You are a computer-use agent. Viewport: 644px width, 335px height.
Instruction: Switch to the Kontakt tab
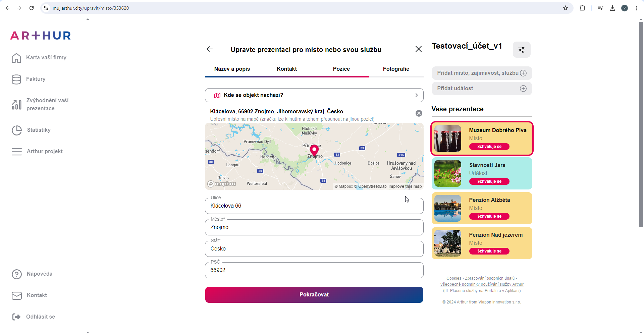coord(286,69)
